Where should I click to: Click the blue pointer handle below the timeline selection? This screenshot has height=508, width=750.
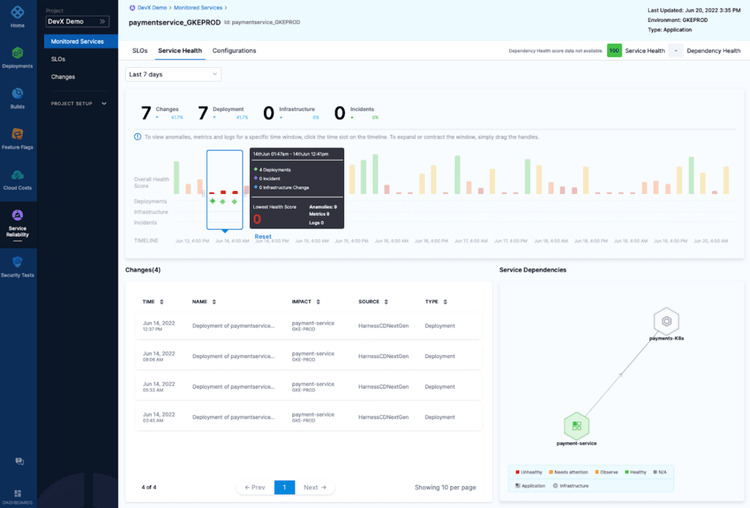[225, 231]
